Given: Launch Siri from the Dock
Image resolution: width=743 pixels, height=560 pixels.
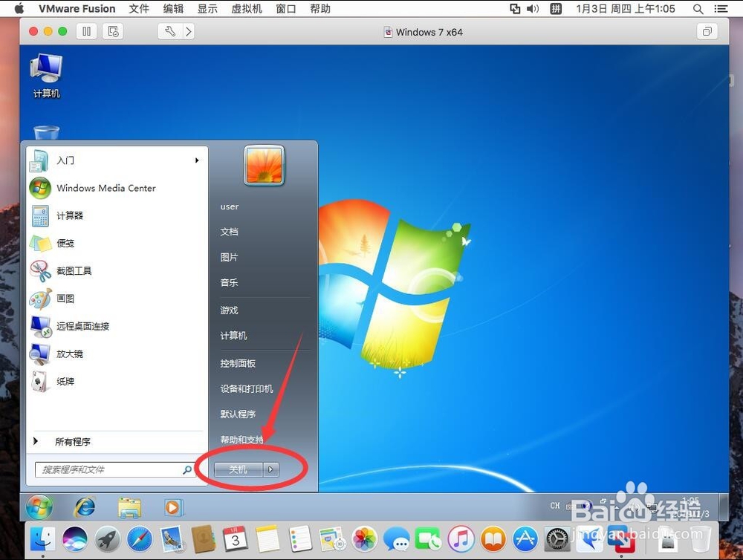Looking at the screenshot, I should 75,539.
